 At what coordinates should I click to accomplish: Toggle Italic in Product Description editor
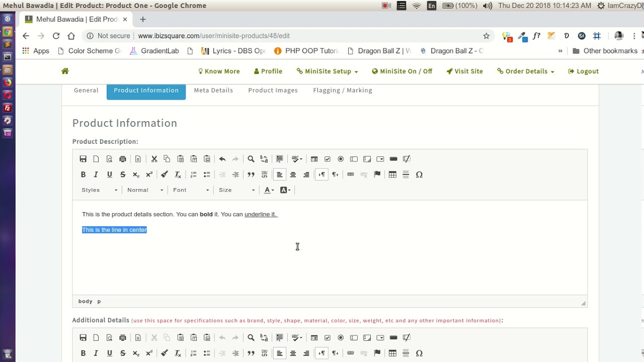pyautogui.click(x=96, y=174)
